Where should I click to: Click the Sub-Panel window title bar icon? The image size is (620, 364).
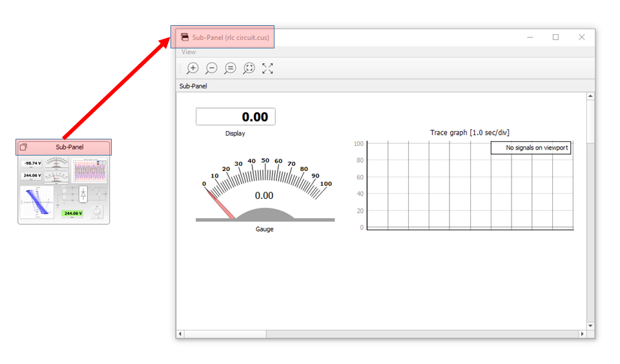click(x=185, y=37)
